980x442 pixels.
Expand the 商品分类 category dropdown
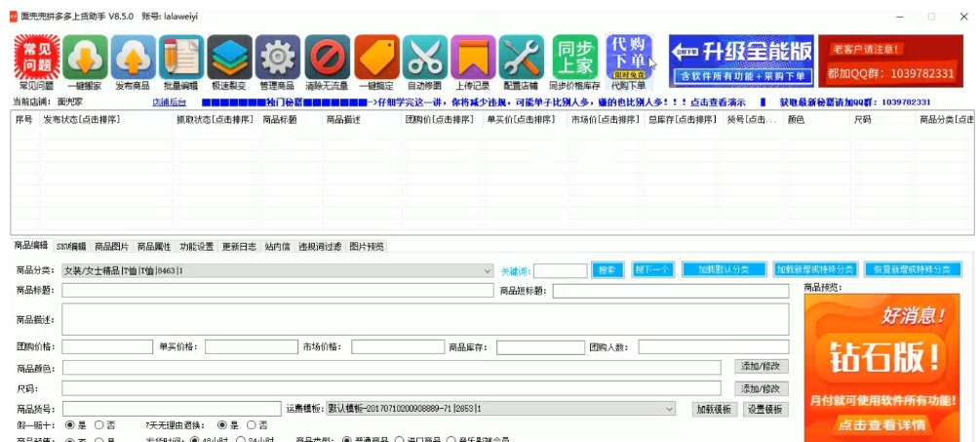point(488,270)
